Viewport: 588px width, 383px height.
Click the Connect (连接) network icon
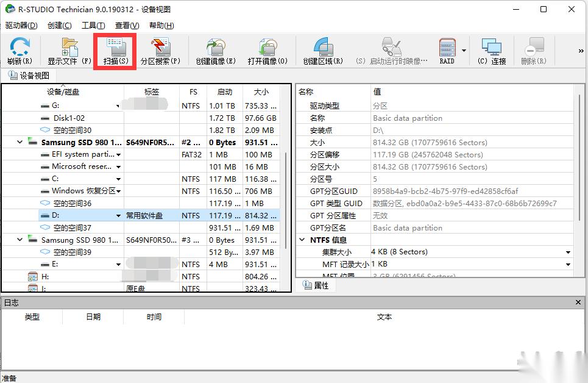492,51
